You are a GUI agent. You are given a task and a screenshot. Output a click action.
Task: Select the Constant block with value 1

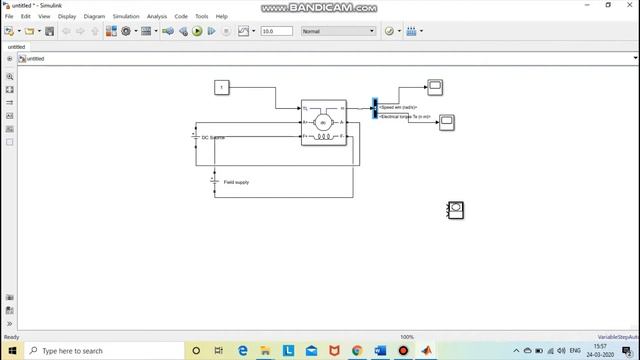point(222,87)
